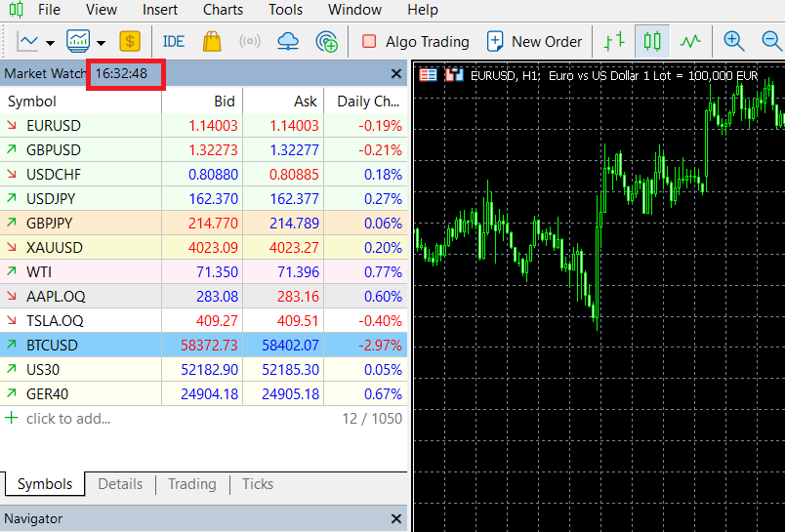This screenshot has height=532, width=785.
Task: Select the USDJPY symbol row
Action: (x=203, y=199)
